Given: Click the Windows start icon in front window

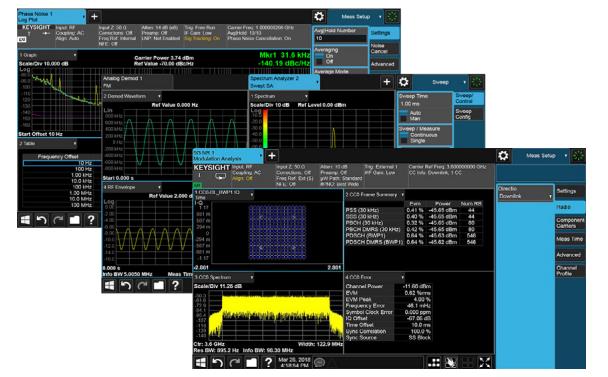Looking at the screenshot, I should (x=201, y=363).
